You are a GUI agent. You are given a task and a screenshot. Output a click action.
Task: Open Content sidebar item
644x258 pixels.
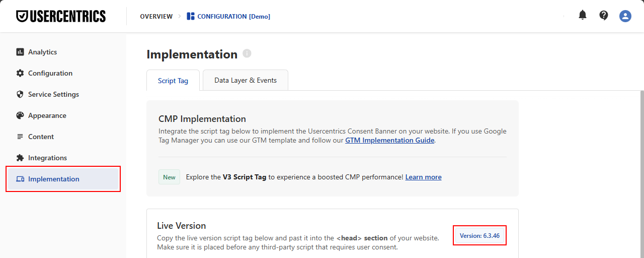point(63,137)
